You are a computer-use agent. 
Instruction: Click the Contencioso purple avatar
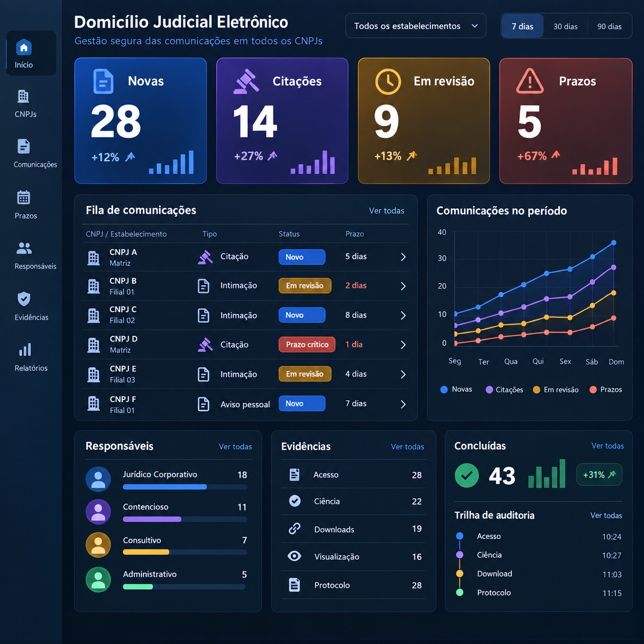98,512
